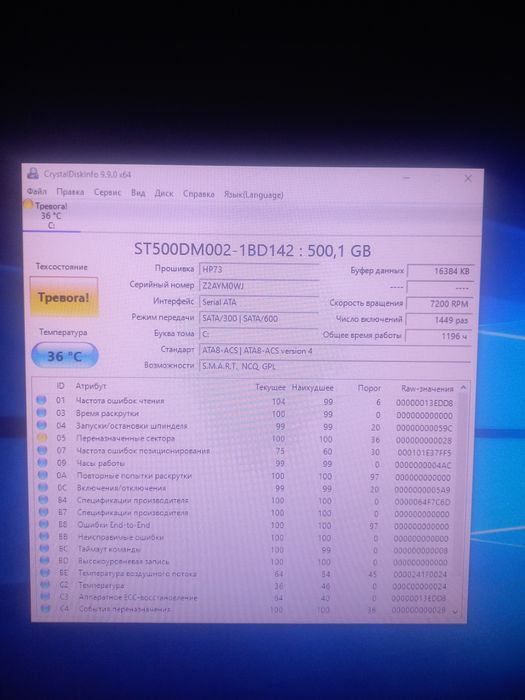Click the blue status icon for attribute C2 Температура

[x=44, y=584]
